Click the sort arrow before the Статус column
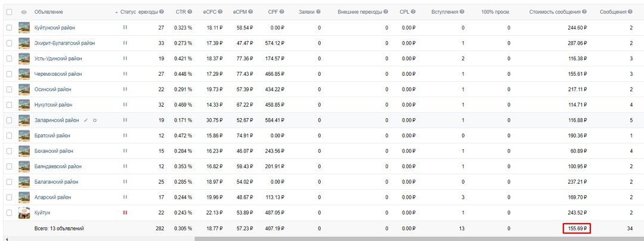 [116, 13]
